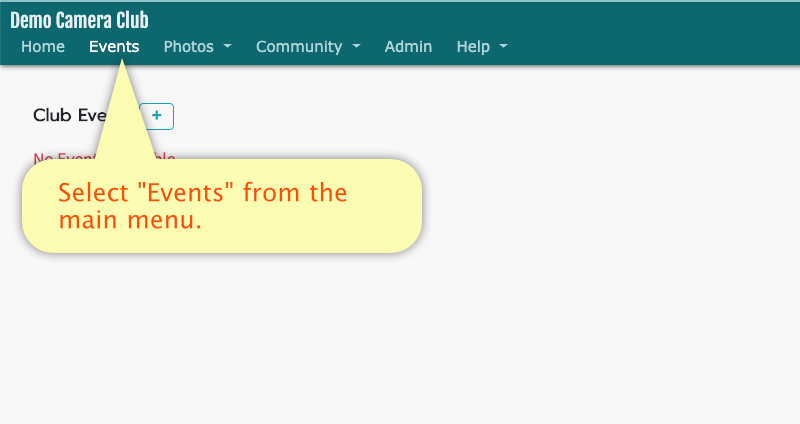Open the Photos dropdown menu

[197, 46]
